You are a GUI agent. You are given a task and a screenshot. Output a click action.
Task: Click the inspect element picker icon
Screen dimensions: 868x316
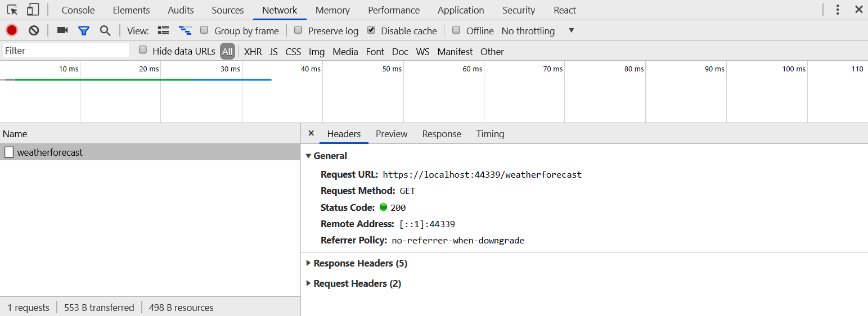tap(12, 10)
